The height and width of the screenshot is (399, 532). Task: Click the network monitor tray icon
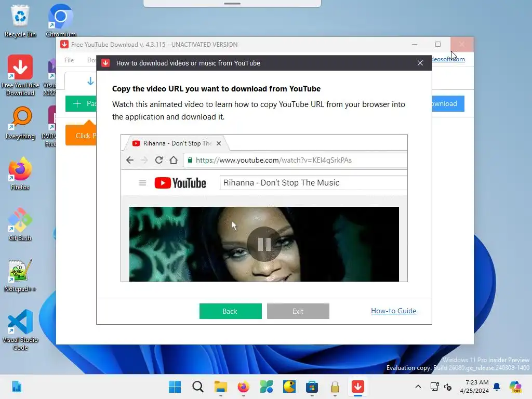pyautogui.click(x=435, y=387)
